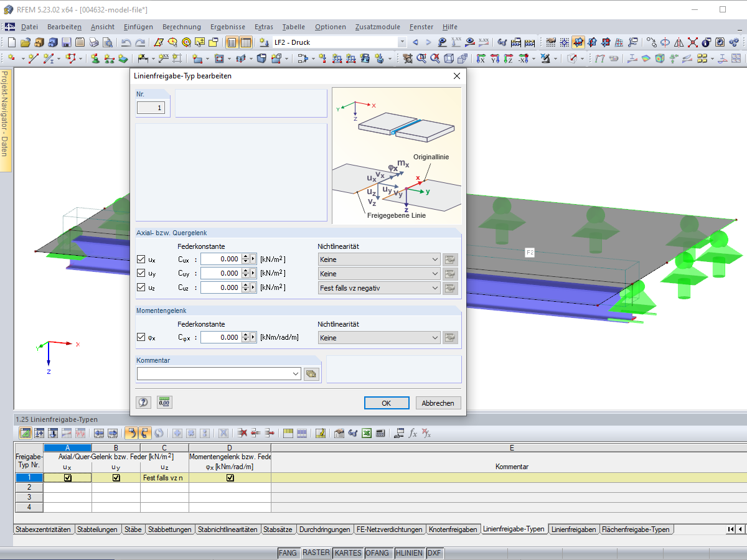Screen dimensions: 747x560
Task: Click the New file icon in toolbar
Action: [11, 42]
